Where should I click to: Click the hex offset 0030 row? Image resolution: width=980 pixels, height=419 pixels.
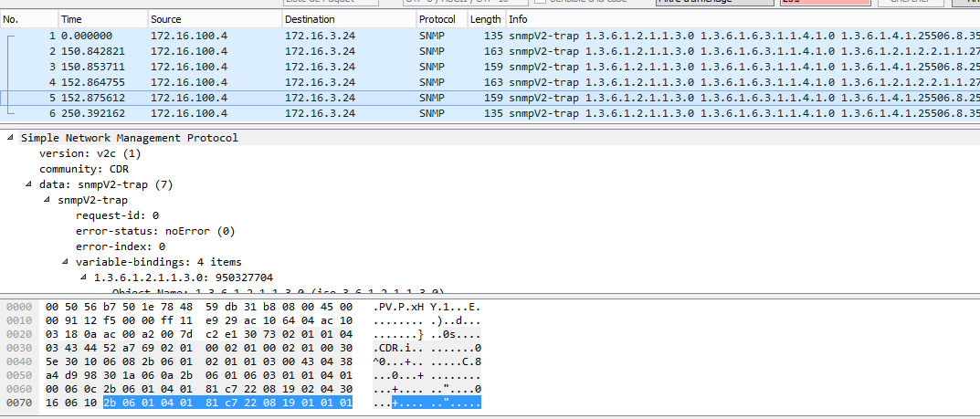(17, 349)
